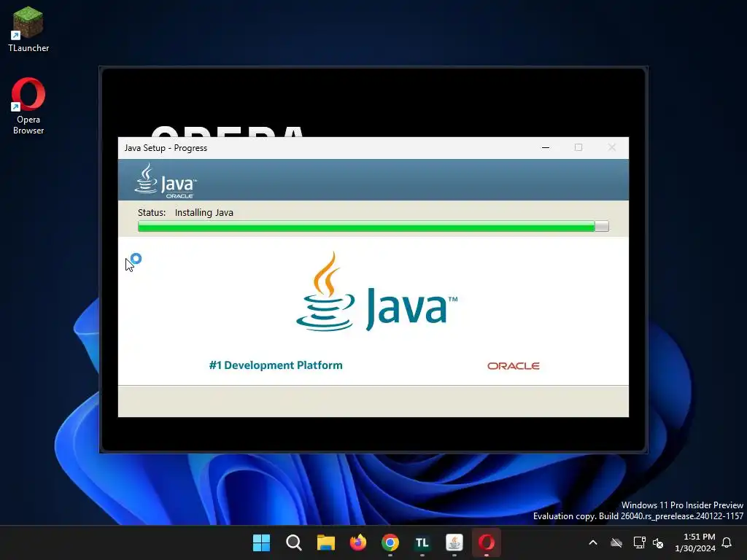Click the OPERA logo text behind Java Setup
Viewport: 747px width, 560px height.
[228, 131]
